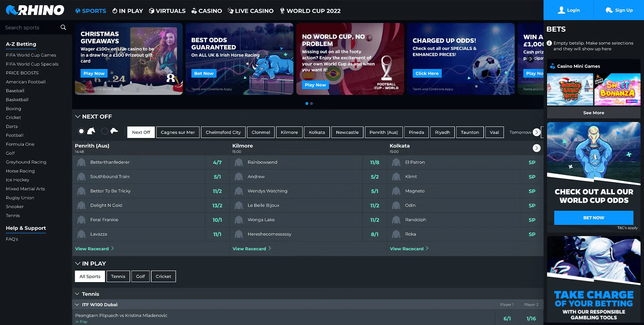
Task: Select the greyhound racing icon filter
Action: coord(114,131)
